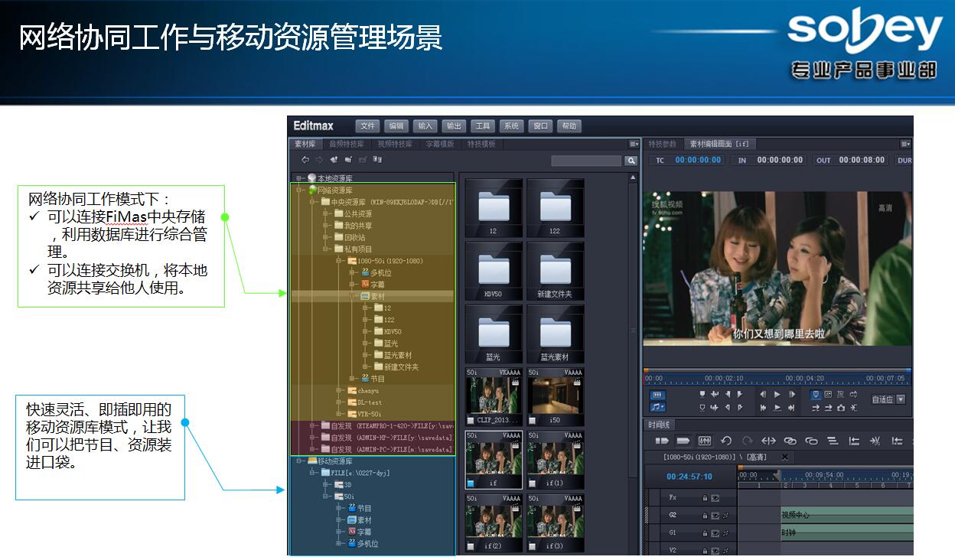Click the back arrow in library toolbar
The width and height of the screenshot is (955, 560).
[305, 160]
